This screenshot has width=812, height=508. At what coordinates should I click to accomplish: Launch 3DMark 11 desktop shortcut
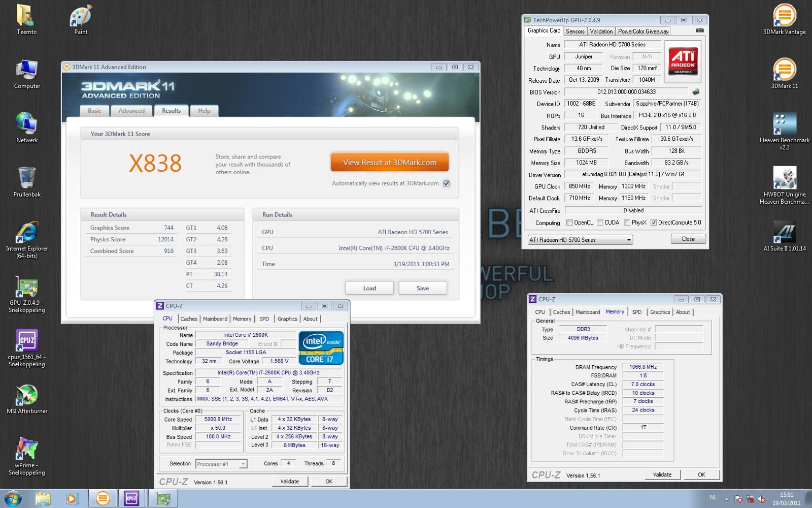coord(785,74)
